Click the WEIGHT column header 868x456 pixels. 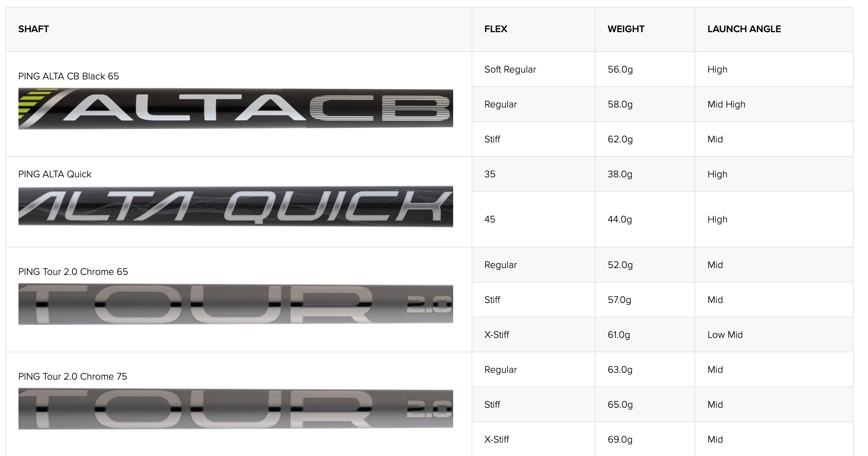point(626,29)
